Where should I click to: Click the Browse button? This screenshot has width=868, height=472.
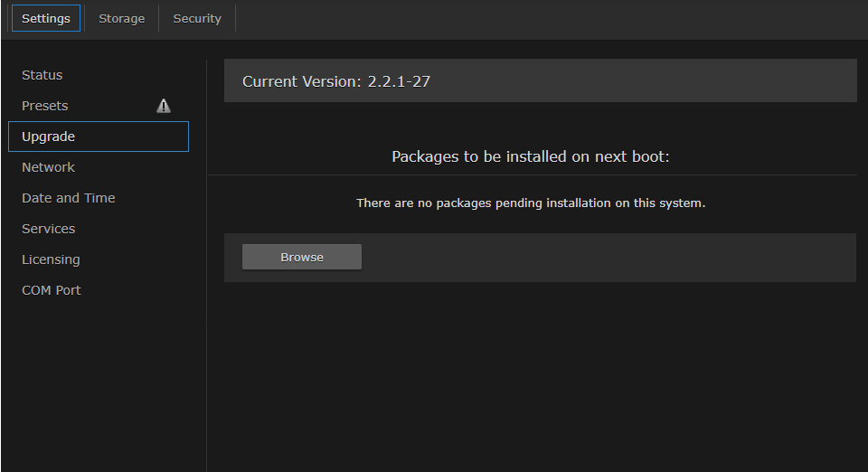coord(302,257)
